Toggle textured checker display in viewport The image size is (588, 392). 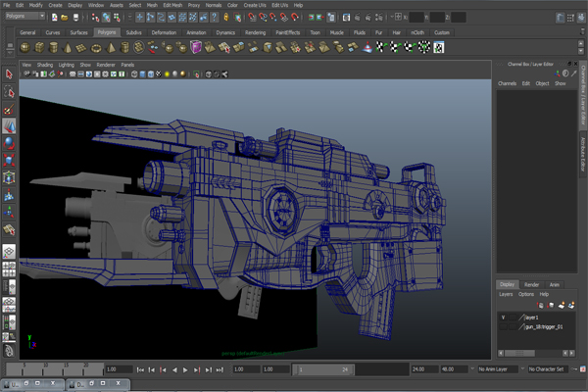tap(159, 74)
